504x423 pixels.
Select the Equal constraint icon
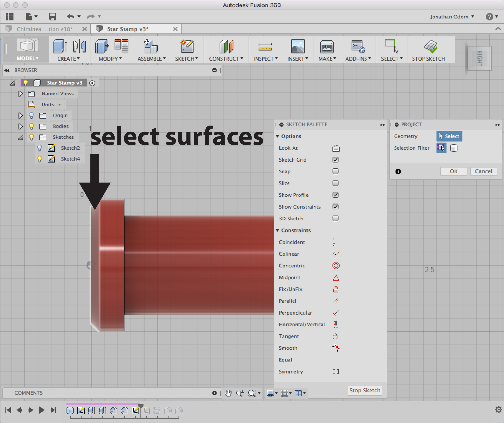click(x=336, y=360)
